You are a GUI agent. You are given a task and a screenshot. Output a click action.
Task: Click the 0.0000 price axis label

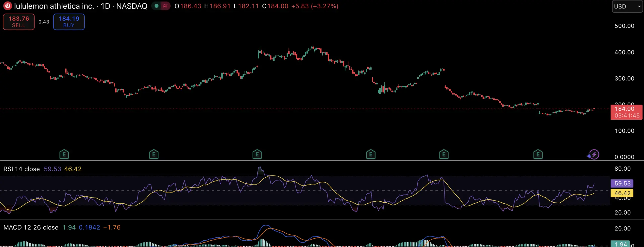(624, 157)
